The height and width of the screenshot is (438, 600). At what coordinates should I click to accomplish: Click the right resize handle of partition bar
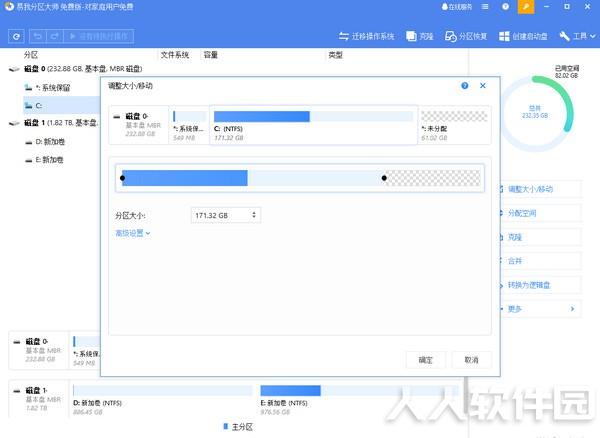click(x=384, y=178)
